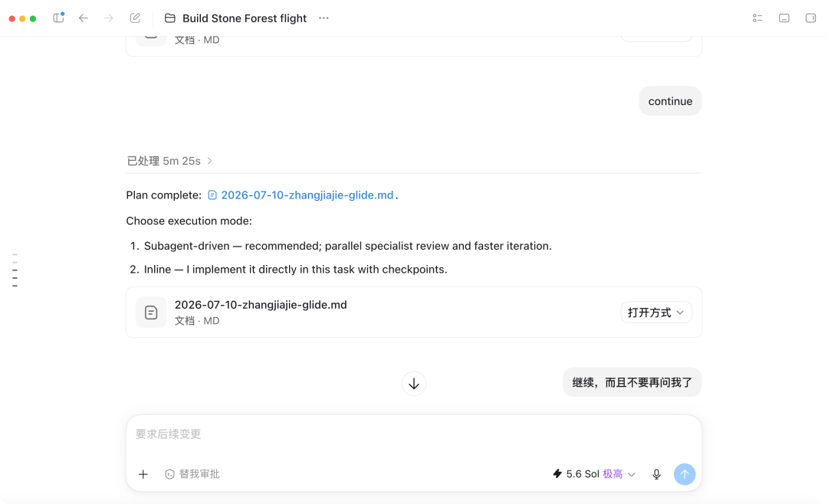Viewport: 828px width, 504px height.
Task: Open the 5.6 Sol 极高 model selector
Action: [594, 474]
